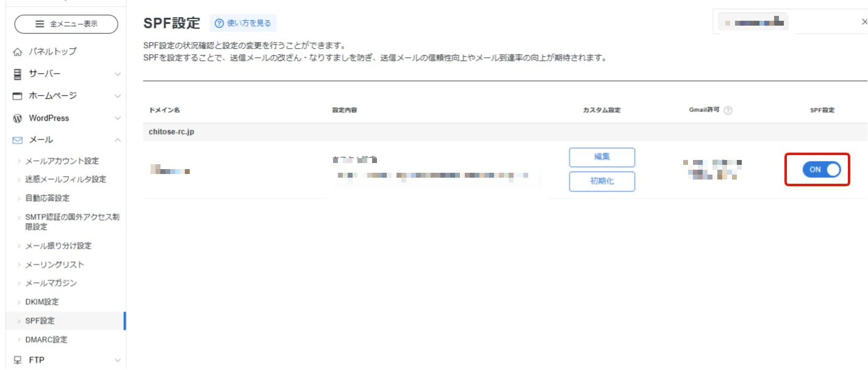This screenshot has width=868, height=370.
Task: Click the 編集 button for the domain
Action: [601, 157]
